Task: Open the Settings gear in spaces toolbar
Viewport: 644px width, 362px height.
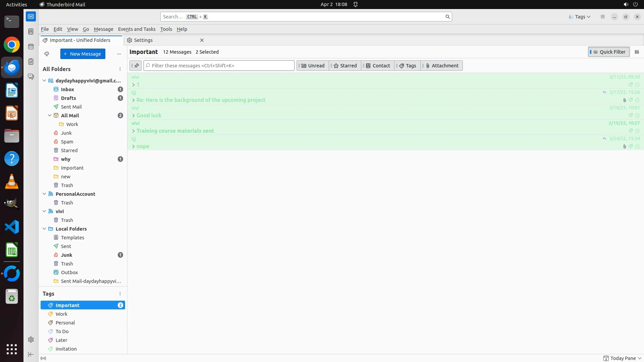Action: coord(31,340)
